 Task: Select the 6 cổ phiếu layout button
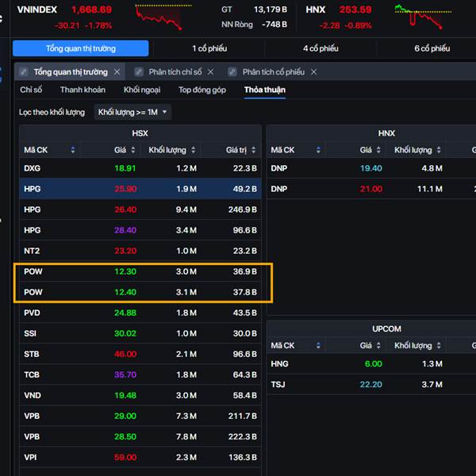432,48
